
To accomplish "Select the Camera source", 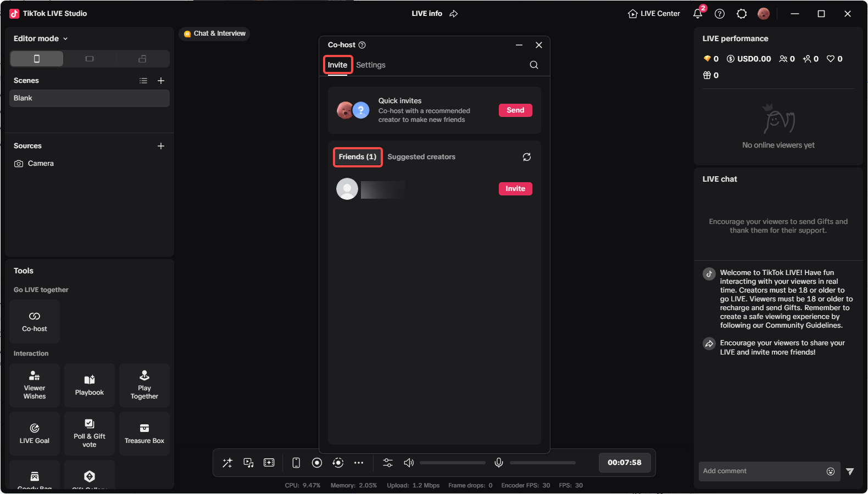I will (90, 164).
